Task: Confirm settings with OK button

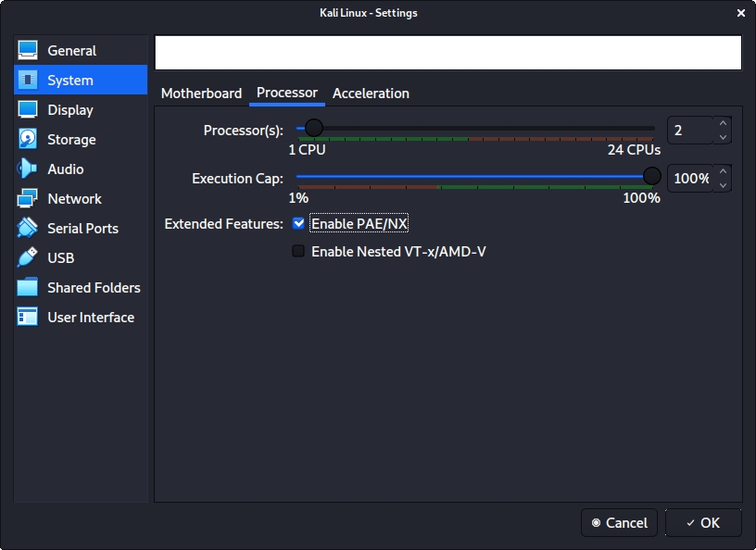Action: [703, 523]
